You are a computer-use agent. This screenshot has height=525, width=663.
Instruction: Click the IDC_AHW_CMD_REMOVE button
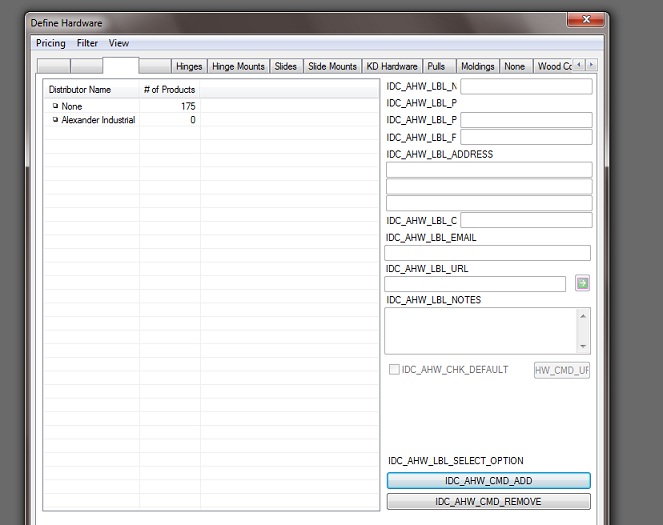488,502
